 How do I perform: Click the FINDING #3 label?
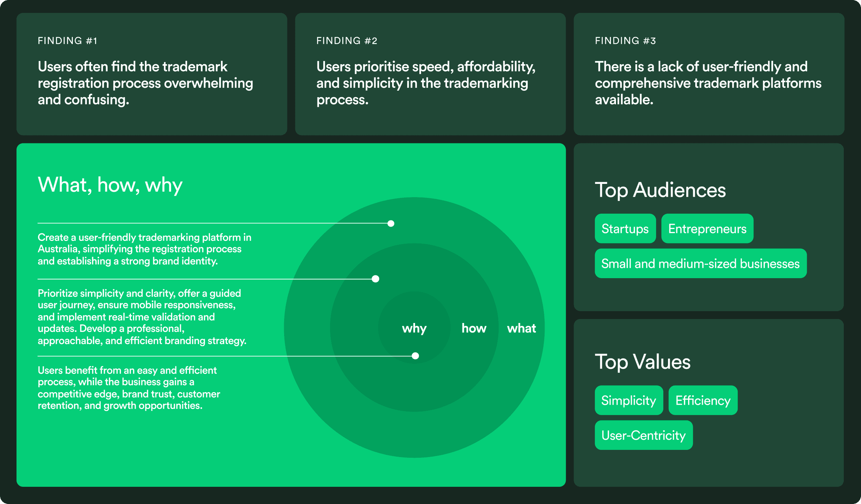625,41
